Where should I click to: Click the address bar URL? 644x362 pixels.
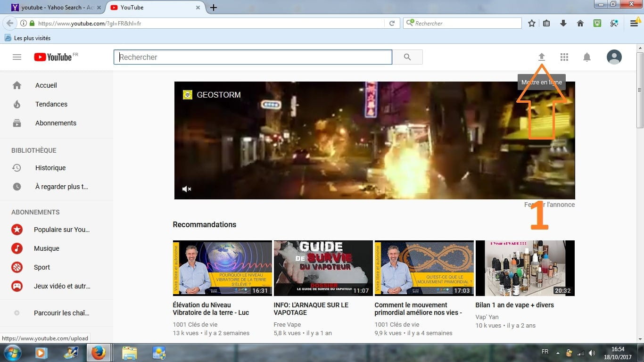point(90,23)
